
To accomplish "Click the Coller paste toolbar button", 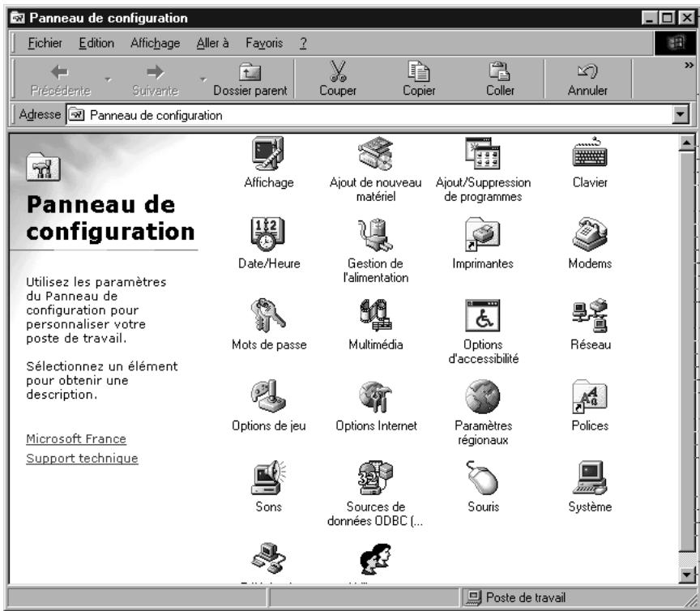I will click(x=500, y=79).
